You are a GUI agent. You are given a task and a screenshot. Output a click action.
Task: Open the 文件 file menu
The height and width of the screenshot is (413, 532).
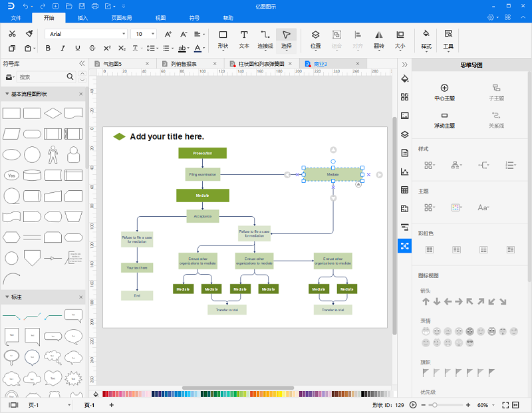click(x=16, y=18)
